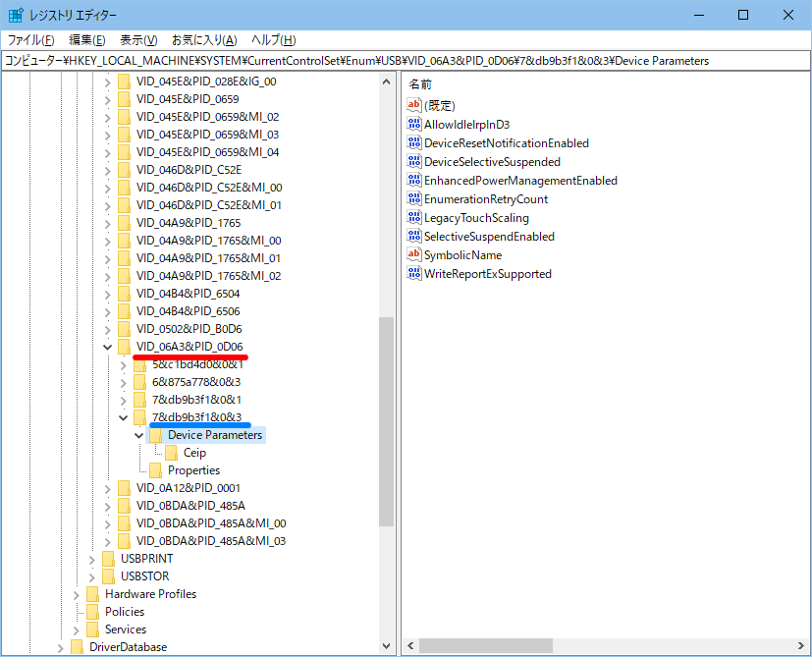Click the folder icon of VID_06A3&PID_0D06
812x657 pixels.
pos(124,347)
